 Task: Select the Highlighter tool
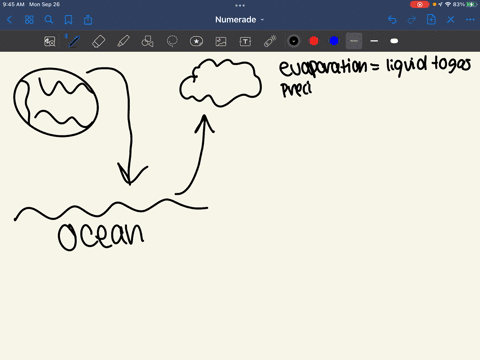click(x=123, y=41)
